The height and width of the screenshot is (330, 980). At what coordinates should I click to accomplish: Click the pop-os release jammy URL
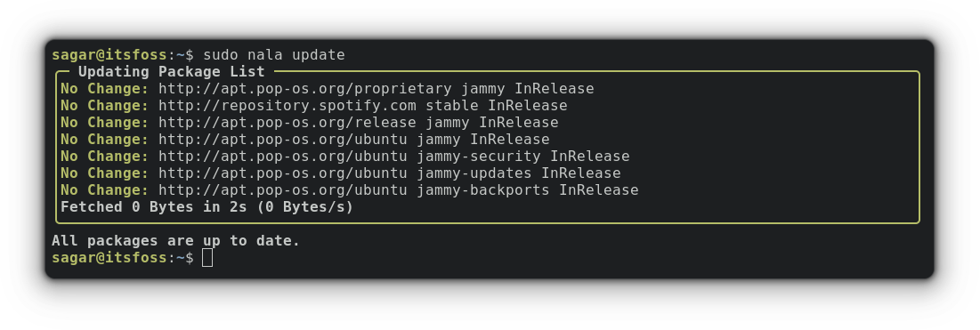[358, 123]
